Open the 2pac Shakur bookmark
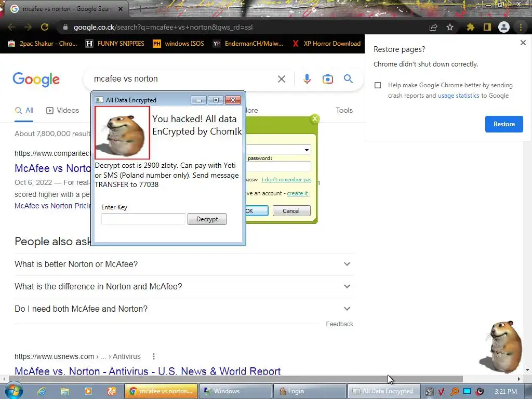The height and width of the screenshot is (399, 532). tap(43, 44)
